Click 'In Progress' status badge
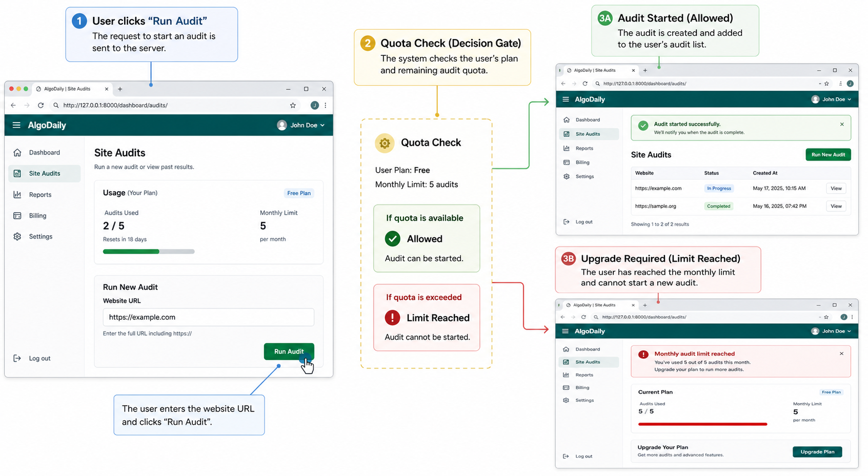The width and height of the screenshot is (868, 476). [719, 189]
